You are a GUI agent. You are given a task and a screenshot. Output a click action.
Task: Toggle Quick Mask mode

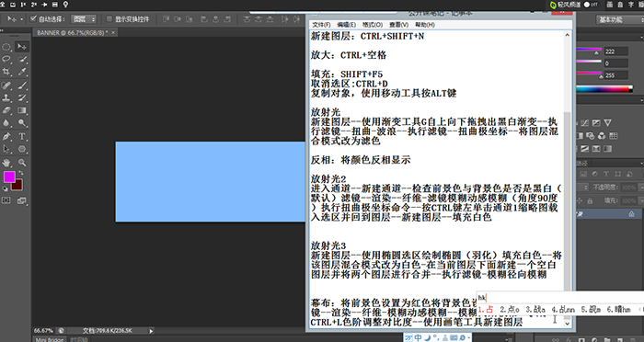6,200
